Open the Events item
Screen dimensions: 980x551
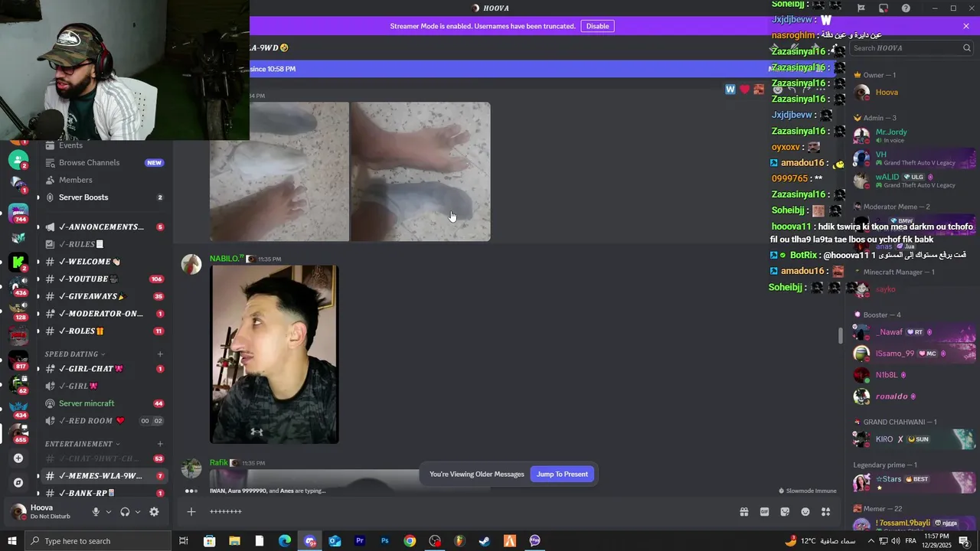(105, 145)
